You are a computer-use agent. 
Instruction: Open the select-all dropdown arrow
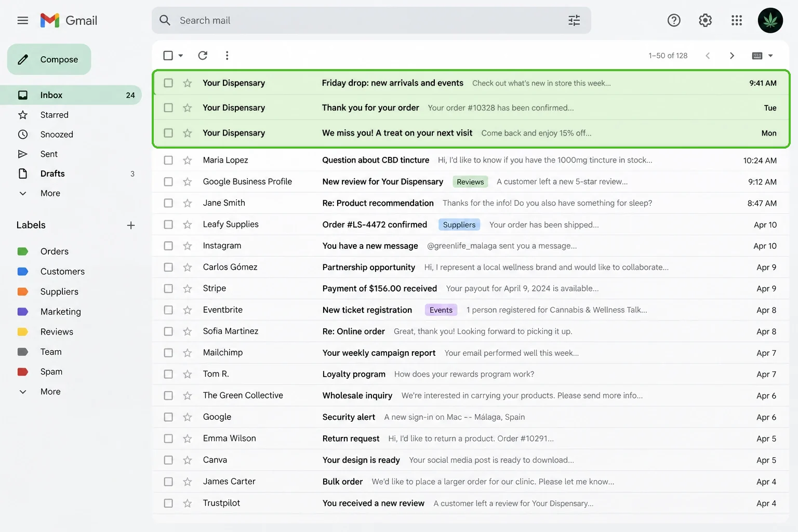click(181, 56)
